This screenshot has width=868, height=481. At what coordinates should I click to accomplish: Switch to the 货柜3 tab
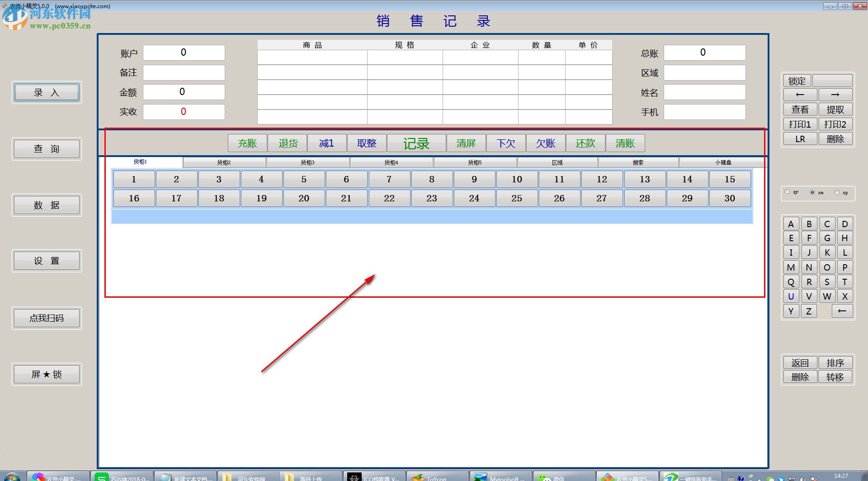tap(308, 162)
